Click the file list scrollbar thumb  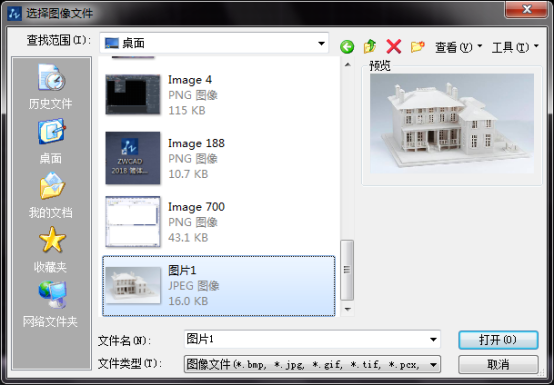point(347,270)
